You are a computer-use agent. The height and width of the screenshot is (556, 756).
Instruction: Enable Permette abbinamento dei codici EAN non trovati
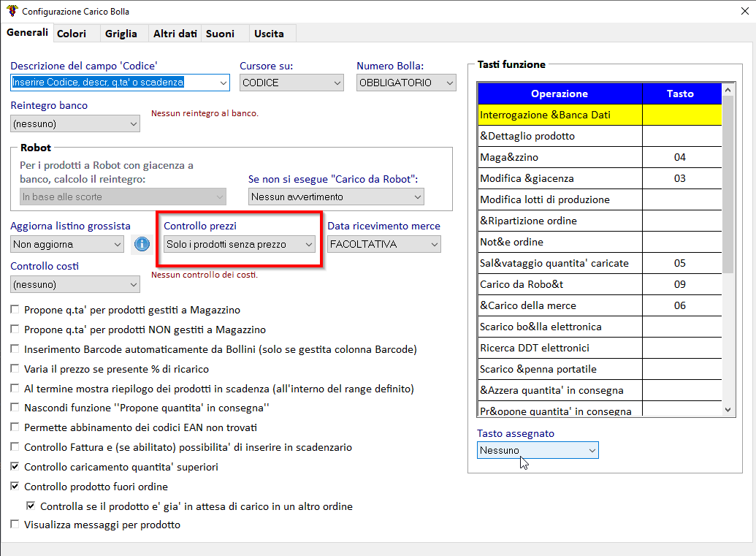click(x=15, y=427)
